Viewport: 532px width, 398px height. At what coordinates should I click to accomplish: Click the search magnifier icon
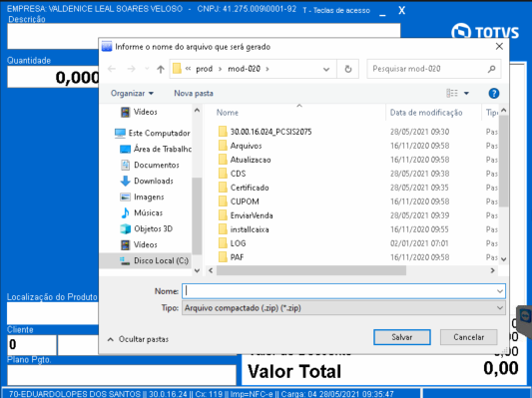tap(492, 69)
